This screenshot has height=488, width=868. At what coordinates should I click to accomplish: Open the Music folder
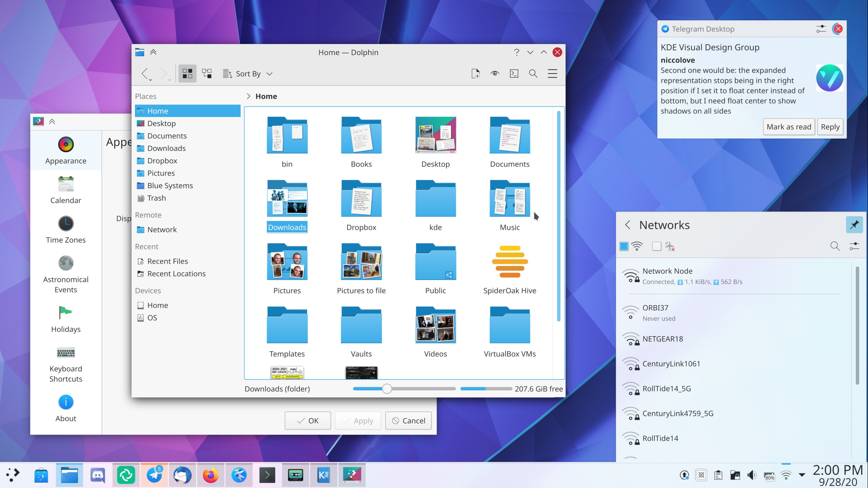coord(509,203)
